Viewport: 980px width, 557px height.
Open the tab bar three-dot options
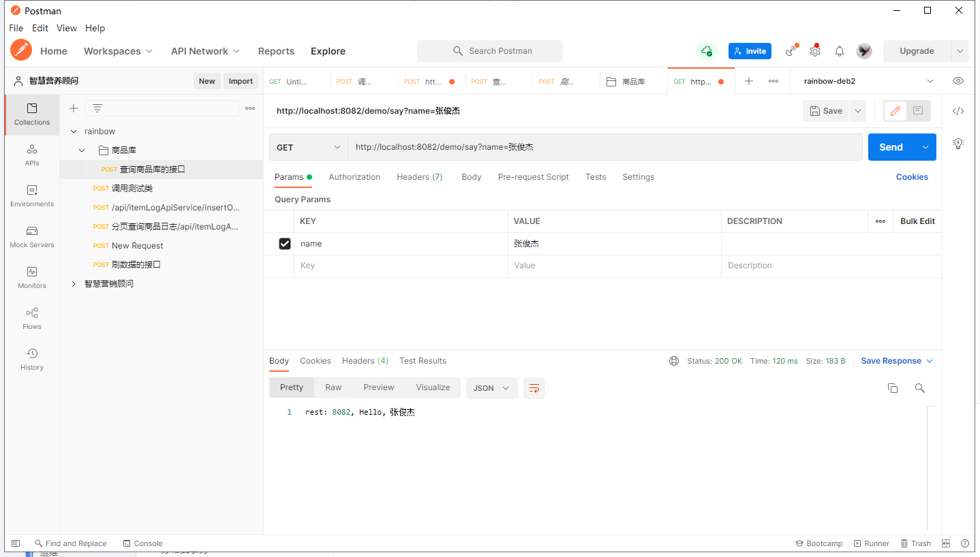[774, 81]
